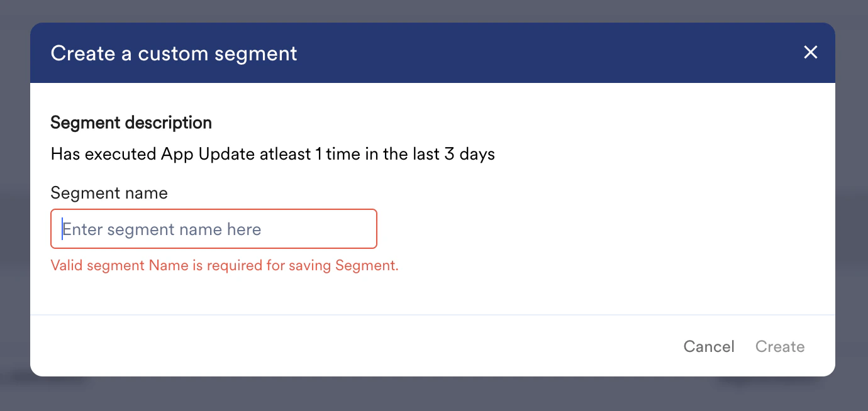868x411 pixels.
Task: Dismiss the dialog with the X icon
Action: [x=810, y=53]
